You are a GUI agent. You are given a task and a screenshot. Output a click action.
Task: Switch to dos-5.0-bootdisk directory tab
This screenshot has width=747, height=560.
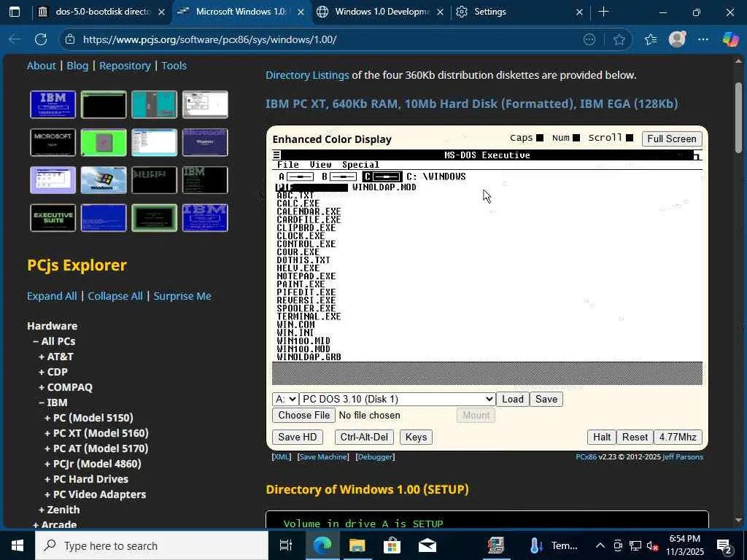102,12
